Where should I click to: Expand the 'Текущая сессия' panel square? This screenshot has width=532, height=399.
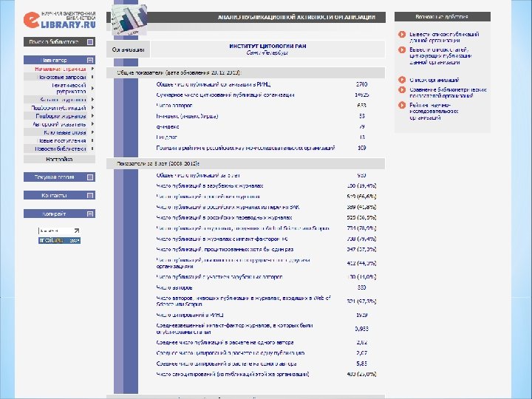[x=90, y=177]
